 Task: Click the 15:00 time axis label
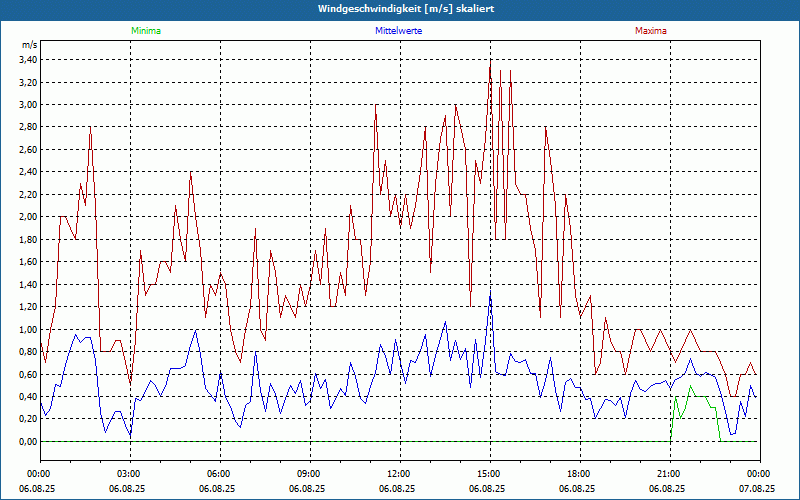490,474
